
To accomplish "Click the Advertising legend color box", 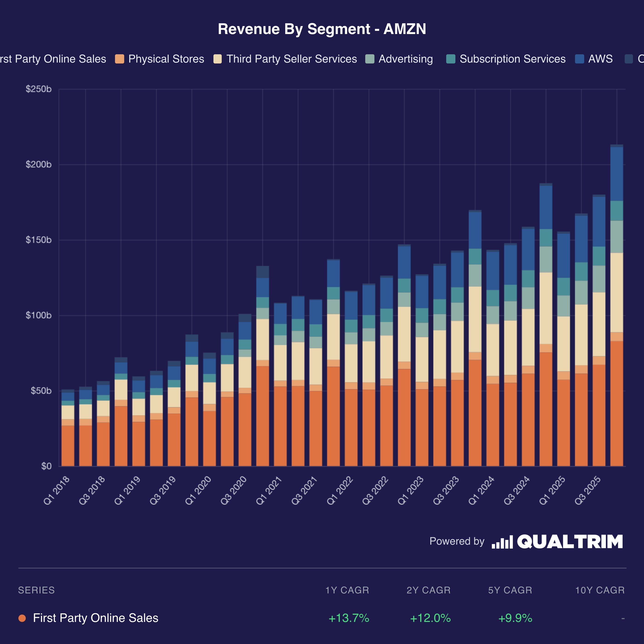I will click(370, 59).
